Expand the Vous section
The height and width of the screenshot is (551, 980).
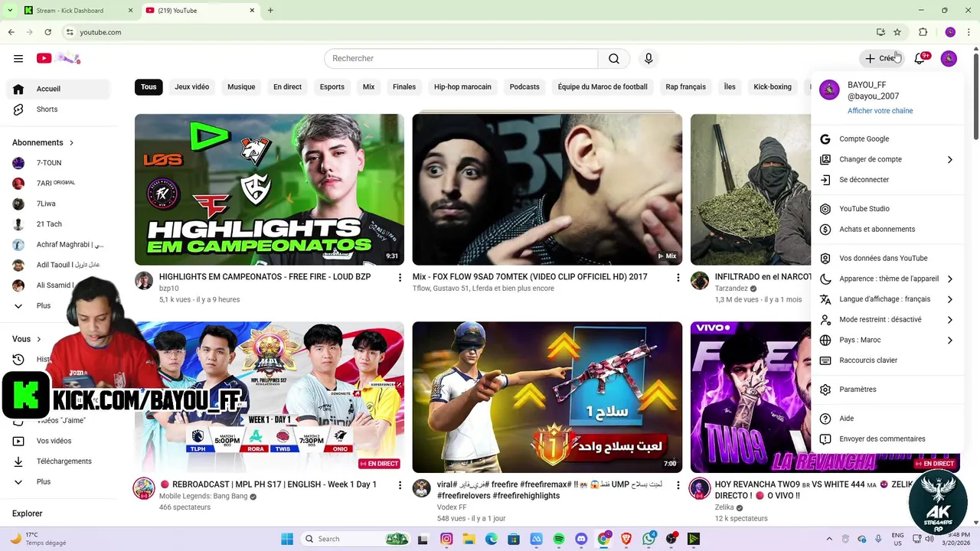27,339
